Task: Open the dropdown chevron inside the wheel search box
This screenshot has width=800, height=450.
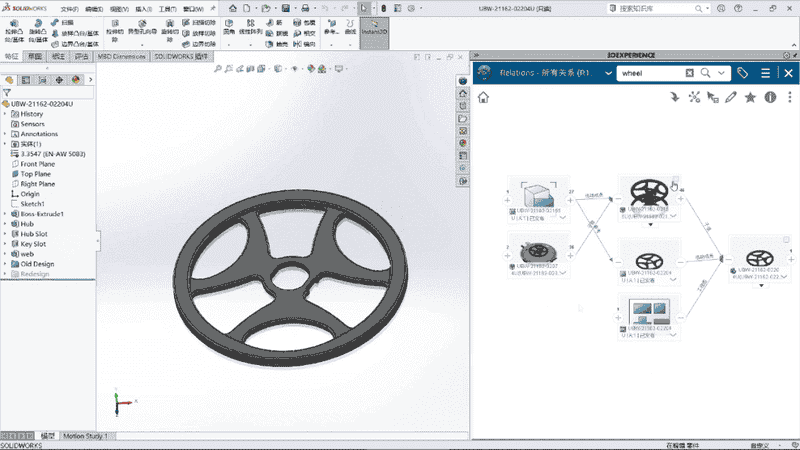Action: coord(721,73)
